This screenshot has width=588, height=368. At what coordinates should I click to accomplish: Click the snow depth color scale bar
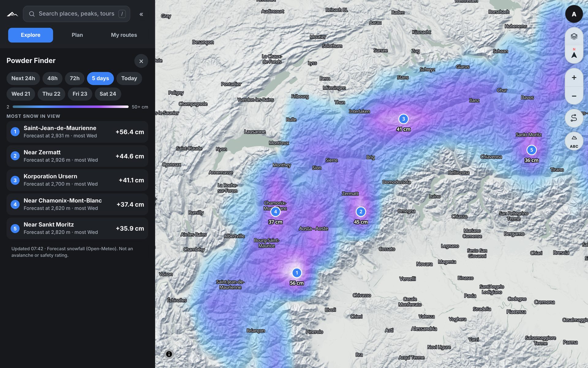(x=71, y=107)
